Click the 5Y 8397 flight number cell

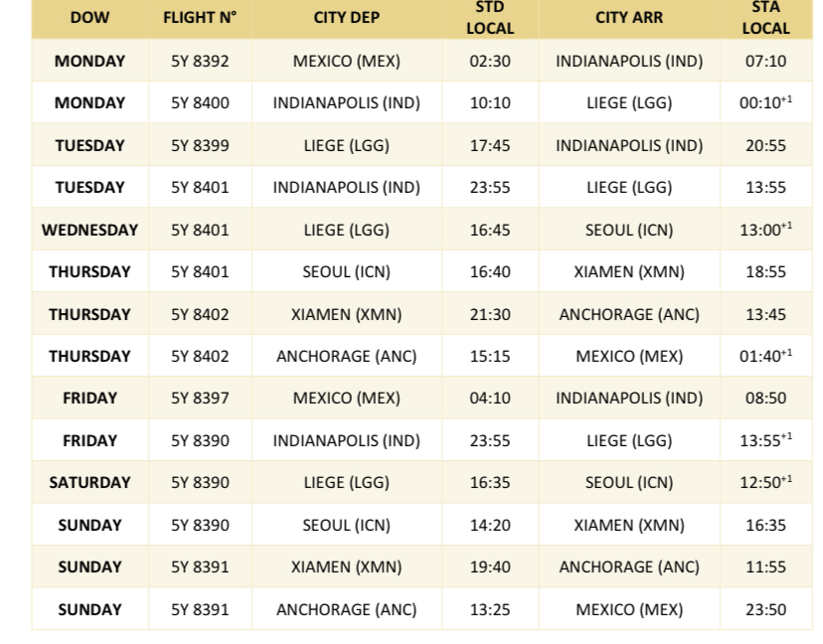pyautogui.click(x=200, y=398)
